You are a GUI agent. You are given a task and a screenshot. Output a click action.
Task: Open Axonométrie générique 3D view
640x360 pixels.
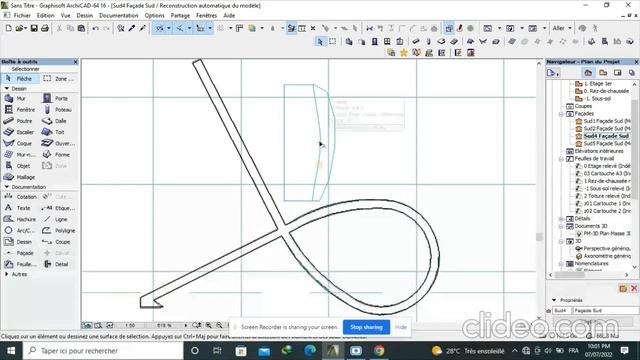pyautogui.click(x=603, y=256)
